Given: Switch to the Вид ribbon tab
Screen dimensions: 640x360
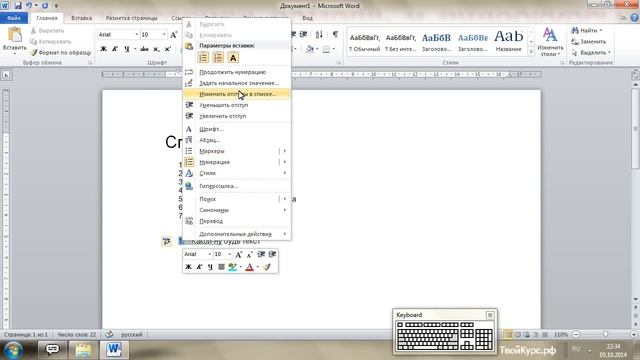Looking at the screenshot, I should pyautogui.click(x=307, y=18).
